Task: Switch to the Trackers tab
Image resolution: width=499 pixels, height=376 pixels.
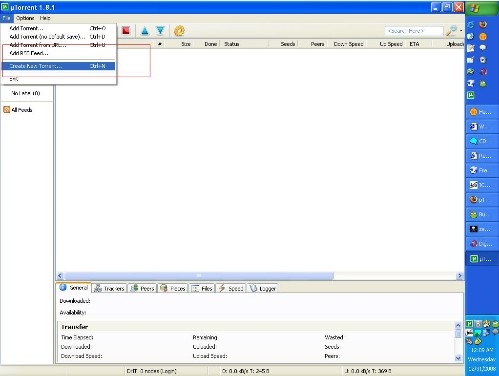Action: coord(109,288)
